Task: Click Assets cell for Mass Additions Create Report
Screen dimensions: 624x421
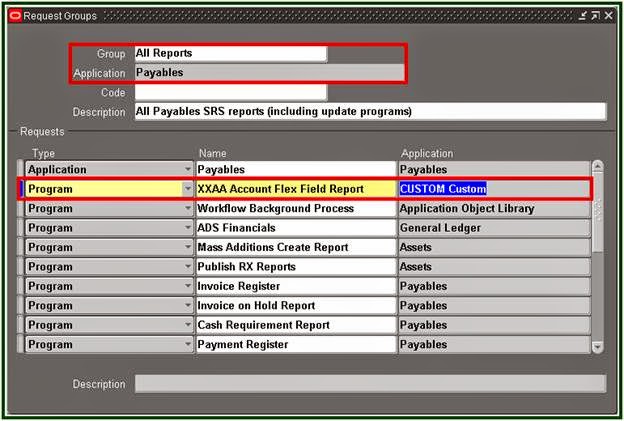Action: point(494,248)
